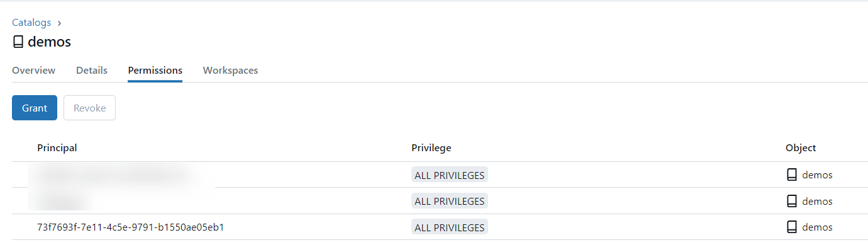Click catalog icon in third permissions row
Viewport: 868px width, 252px height.
tap(792, 227)
